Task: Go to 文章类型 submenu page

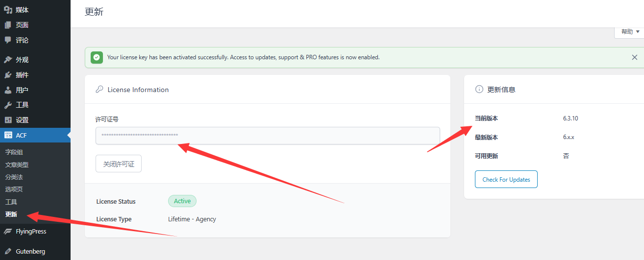Action: (x=17, y=165)
